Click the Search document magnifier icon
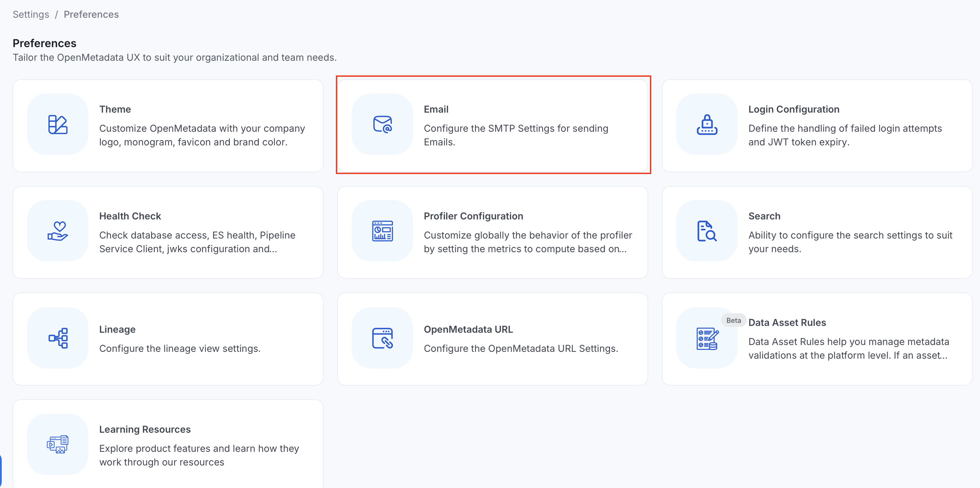 pos(707,231)
